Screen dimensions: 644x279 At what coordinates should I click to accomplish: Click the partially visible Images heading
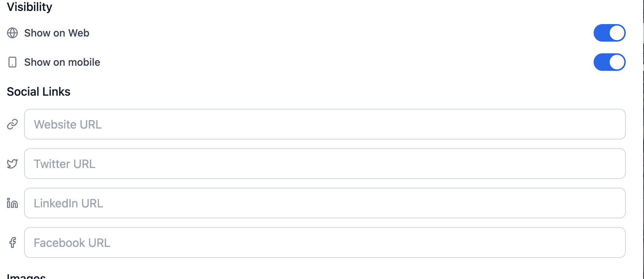26,276
